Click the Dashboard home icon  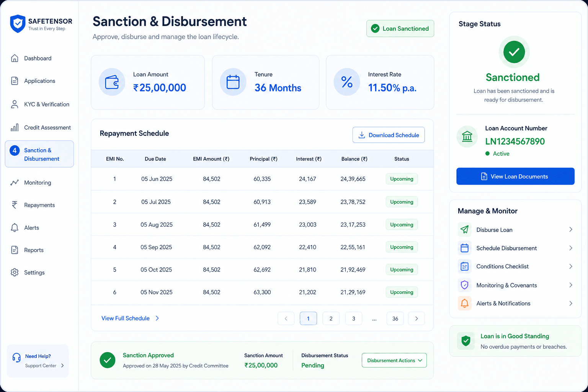15,58
